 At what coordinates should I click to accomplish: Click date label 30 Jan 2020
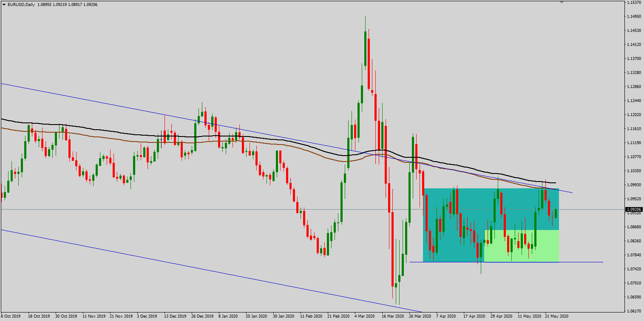[x=284, y=317]
